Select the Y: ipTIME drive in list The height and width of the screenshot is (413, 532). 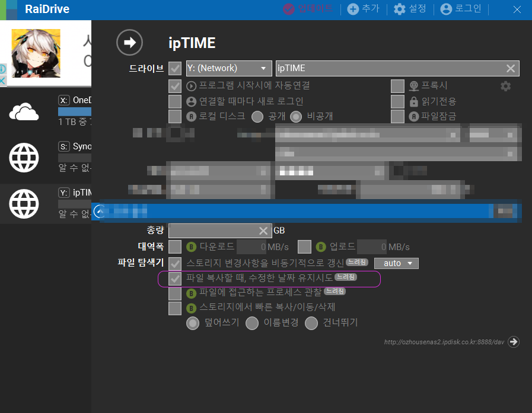(x=46, y=203)
